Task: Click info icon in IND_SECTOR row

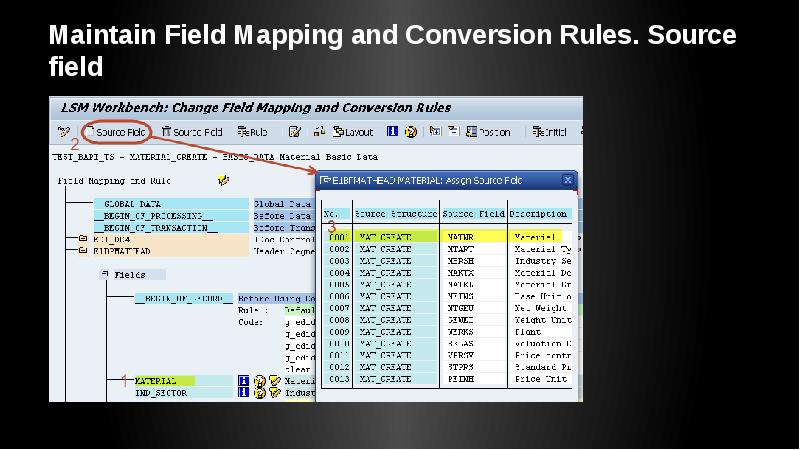Action: pyautogui.click(x=244, y=392)
